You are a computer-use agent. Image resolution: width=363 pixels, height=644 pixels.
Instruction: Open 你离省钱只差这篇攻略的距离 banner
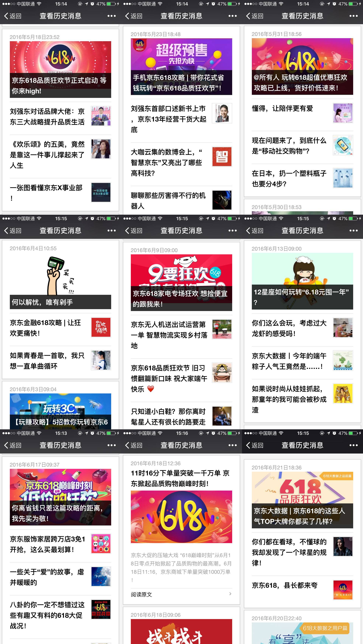pyautogui.click(x=60, y=497)
